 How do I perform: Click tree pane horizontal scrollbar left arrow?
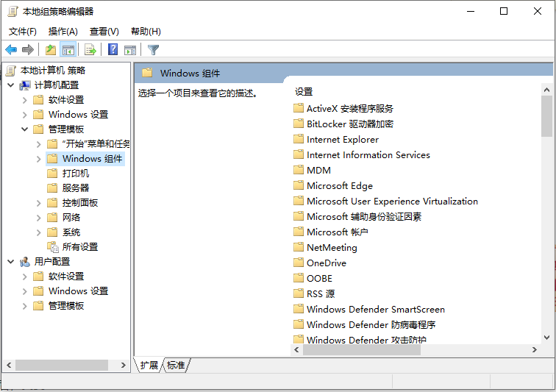click(9, 365)
